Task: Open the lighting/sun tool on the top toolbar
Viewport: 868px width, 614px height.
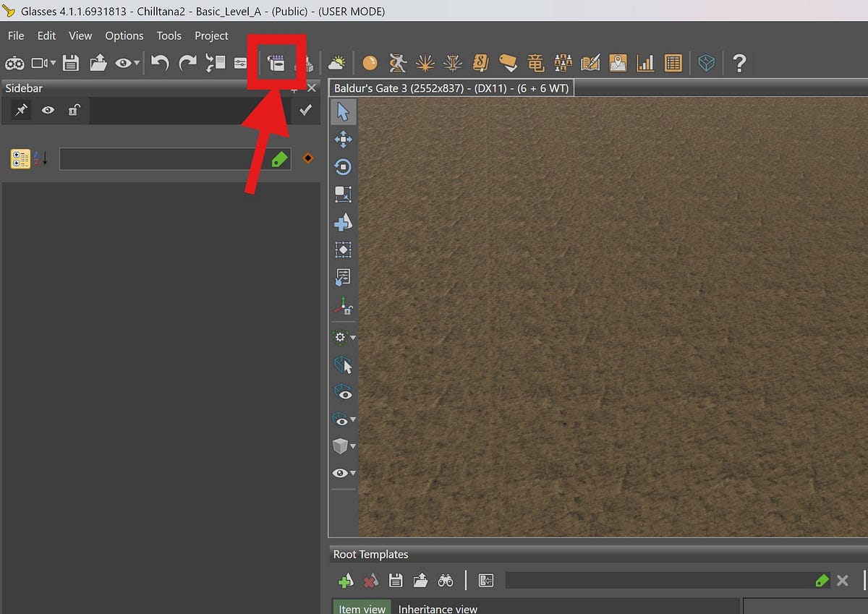Action: coord(337,63)
